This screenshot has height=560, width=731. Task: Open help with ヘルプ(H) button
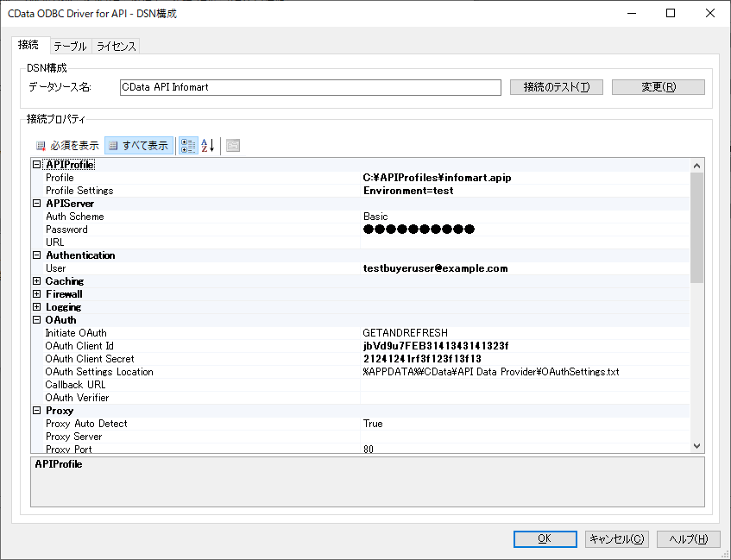(689, 539)
